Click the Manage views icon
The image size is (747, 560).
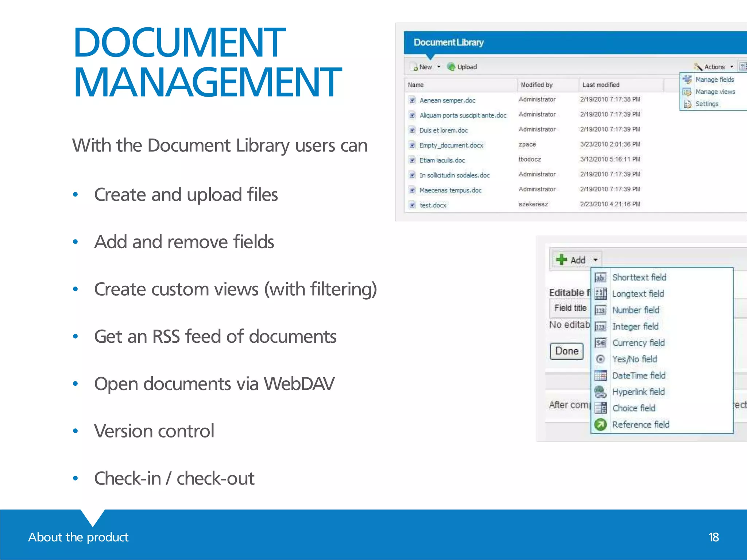click(687, 92)
